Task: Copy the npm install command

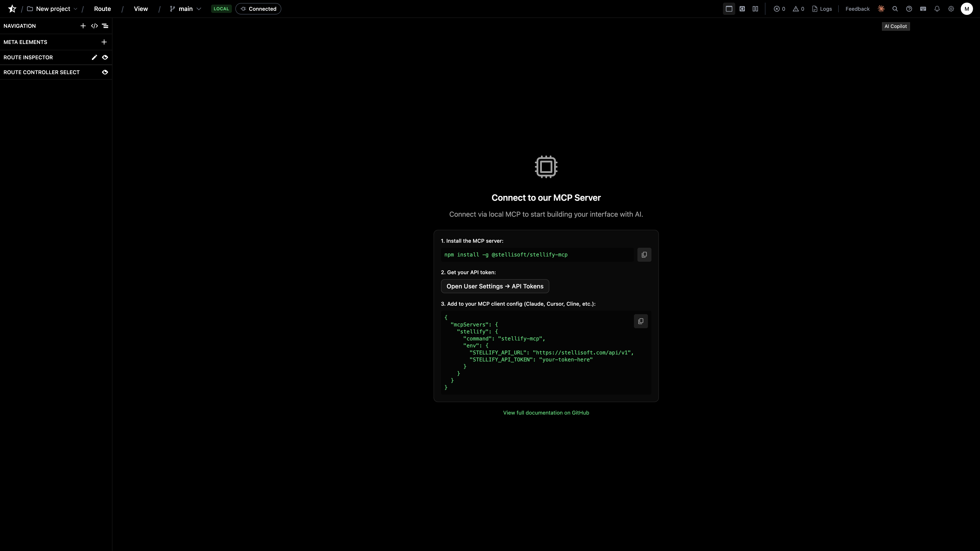Action: (x=644, y=254)
